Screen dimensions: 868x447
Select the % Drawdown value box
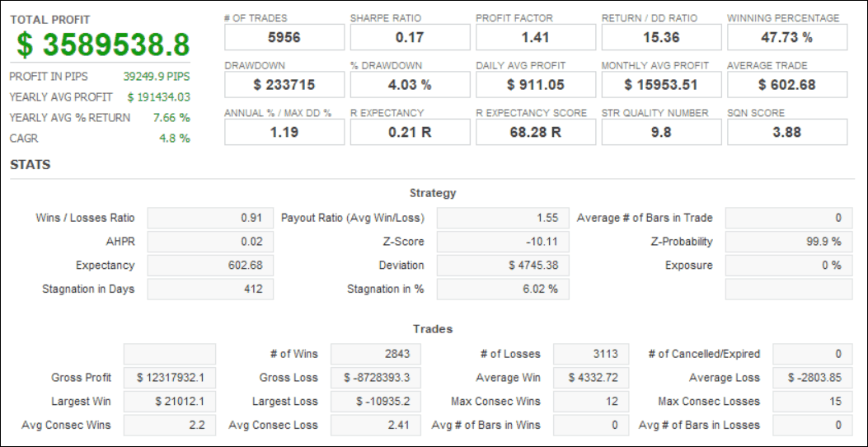pos(410,84)
